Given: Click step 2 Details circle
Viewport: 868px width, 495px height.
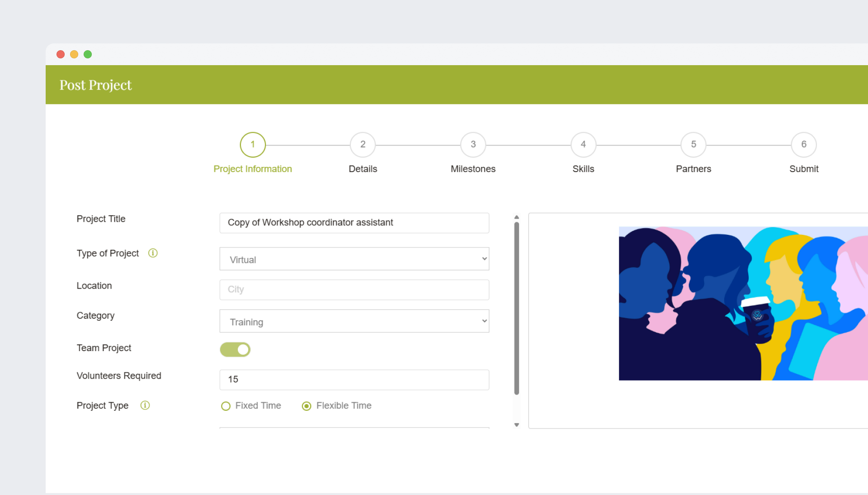Looking at the screenshot, I should [x=363, y=145].
